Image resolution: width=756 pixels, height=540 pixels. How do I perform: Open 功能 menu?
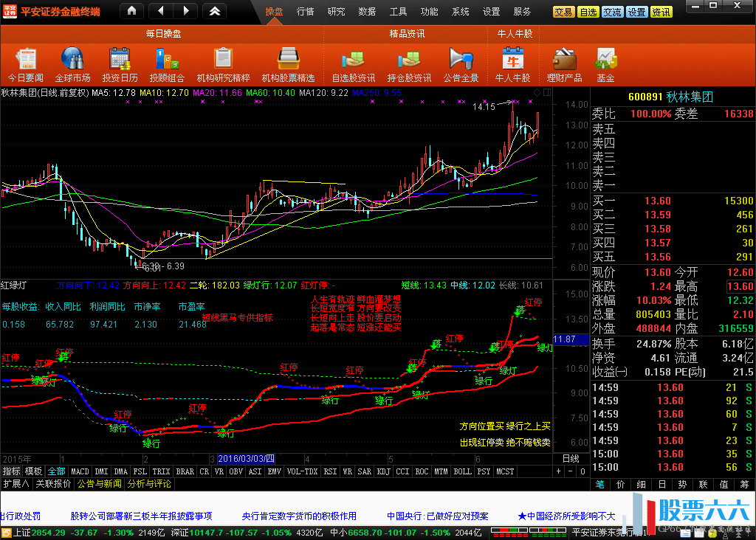click(429, 12)
